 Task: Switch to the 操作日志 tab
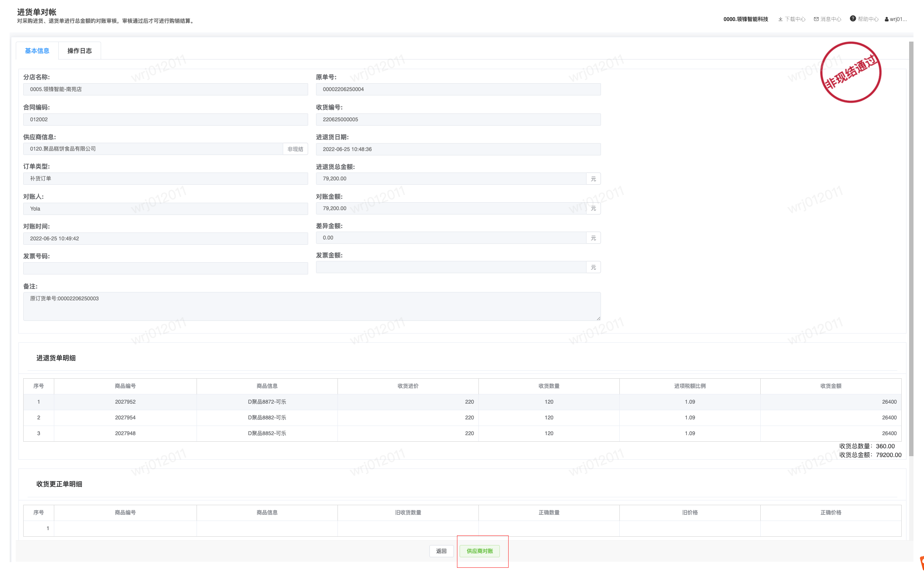coord(80,51)
